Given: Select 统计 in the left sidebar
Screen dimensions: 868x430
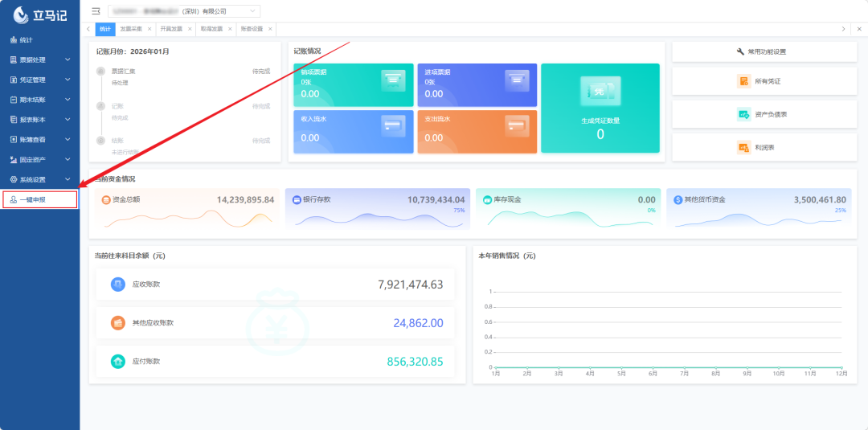Looking at the screenshot, I should 27,39.
